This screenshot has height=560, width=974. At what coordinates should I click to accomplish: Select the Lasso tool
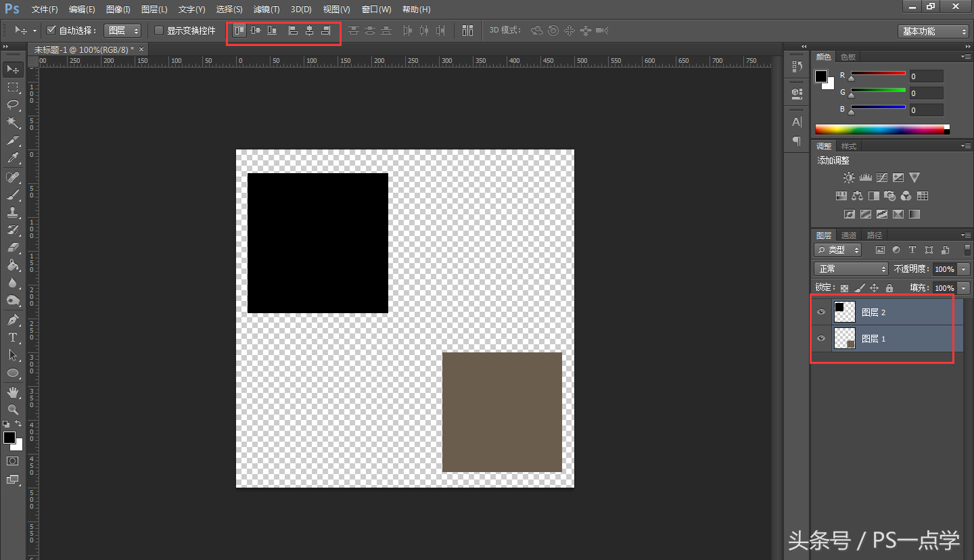pyautogui.click(x=13, y=105)
